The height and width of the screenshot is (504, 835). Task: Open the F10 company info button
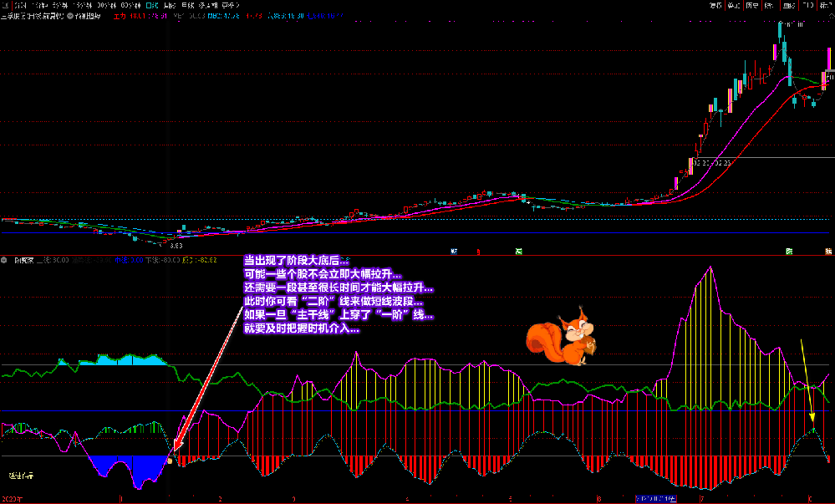pos(807,5)
